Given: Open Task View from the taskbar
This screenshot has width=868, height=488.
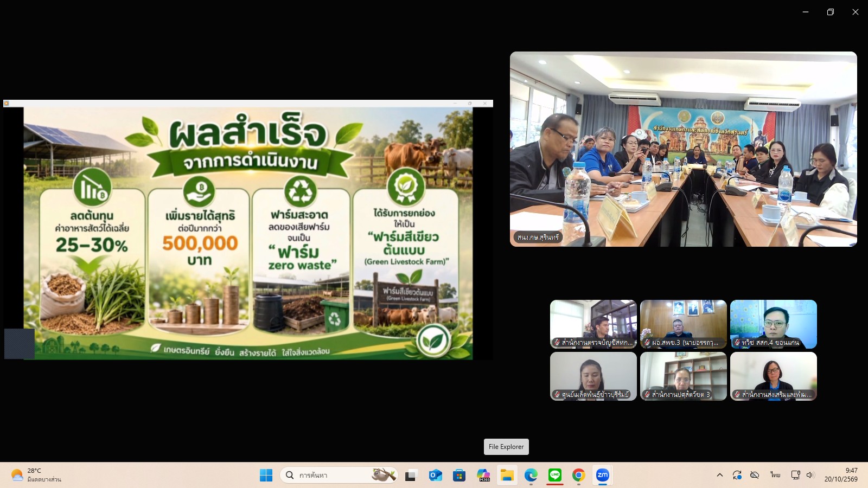Looking at the screenshot, I should pyautogui.click(x=411, y=476).
